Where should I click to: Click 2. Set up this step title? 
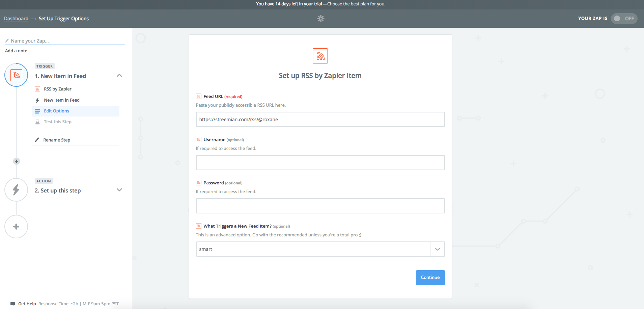[58, 190]
